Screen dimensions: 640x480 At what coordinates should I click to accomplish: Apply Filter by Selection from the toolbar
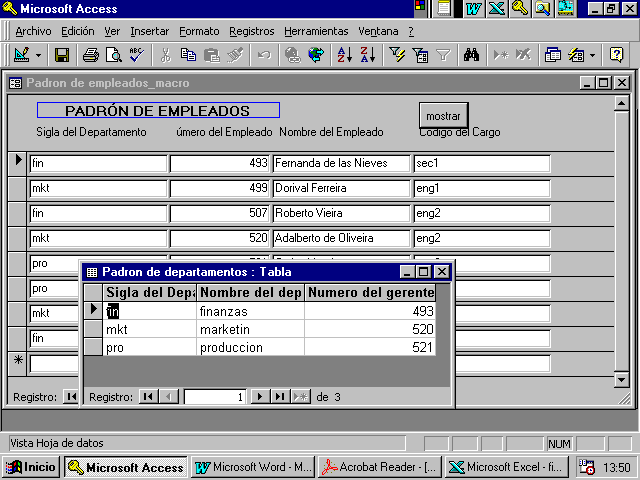[396, 55]
